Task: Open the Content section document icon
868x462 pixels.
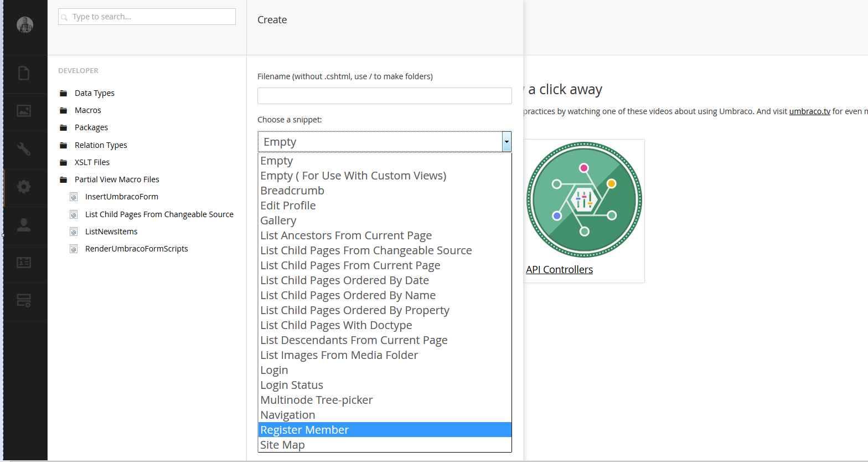Action: (24, 73)
